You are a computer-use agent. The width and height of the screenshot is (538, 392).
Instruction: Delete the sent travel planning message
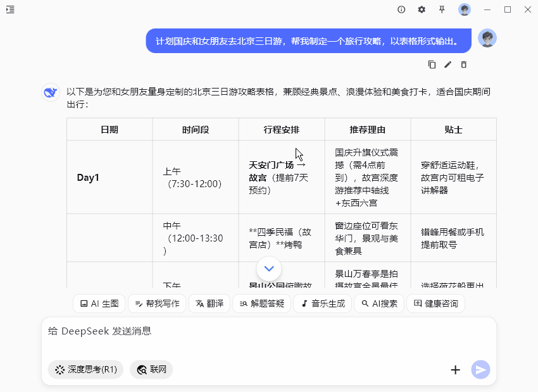pos(464,64)
